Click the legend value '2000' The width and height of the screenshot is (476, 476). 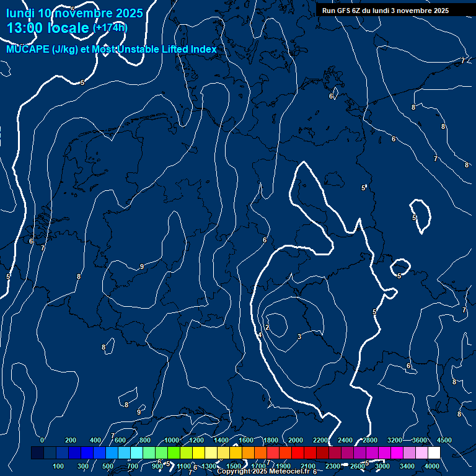point(296,440)
